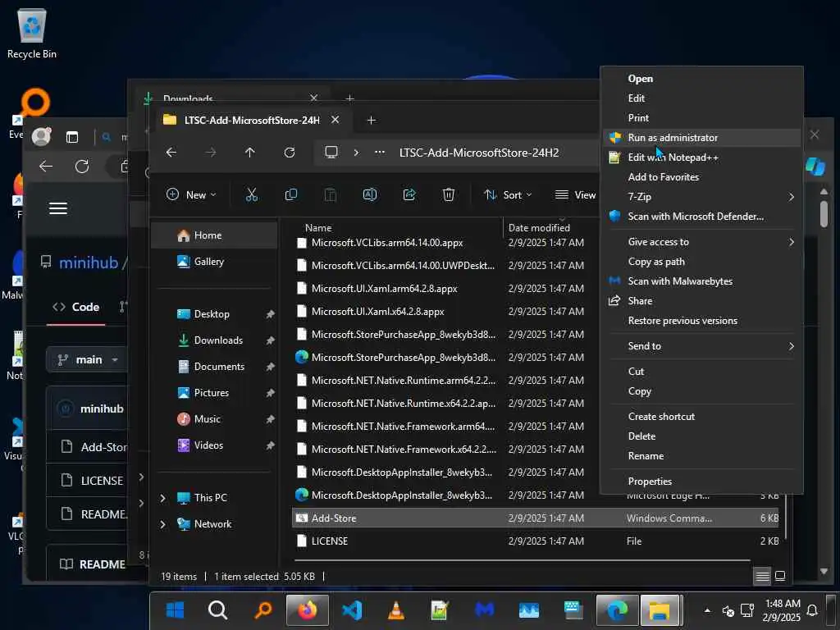Click the browser page vertical scrollbar

click(824, 214)
